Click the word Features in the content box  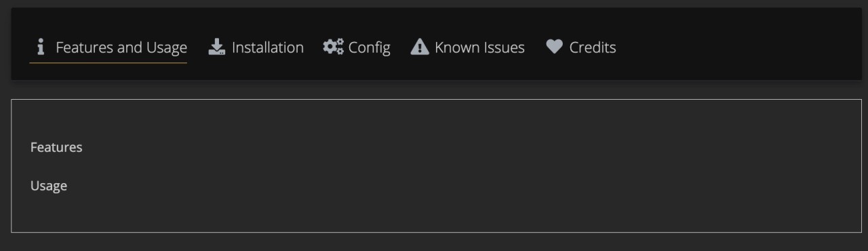coord(56,147)
